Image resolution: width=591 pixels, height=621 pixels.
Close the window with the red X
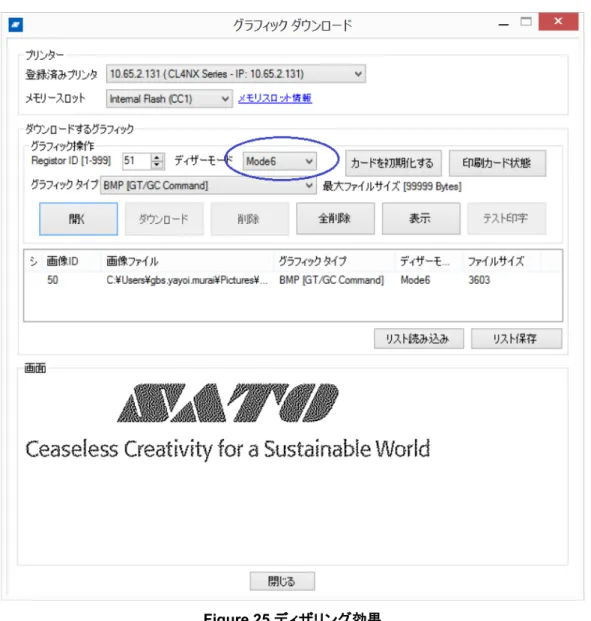pyautogui.click(x=558, y=22)
